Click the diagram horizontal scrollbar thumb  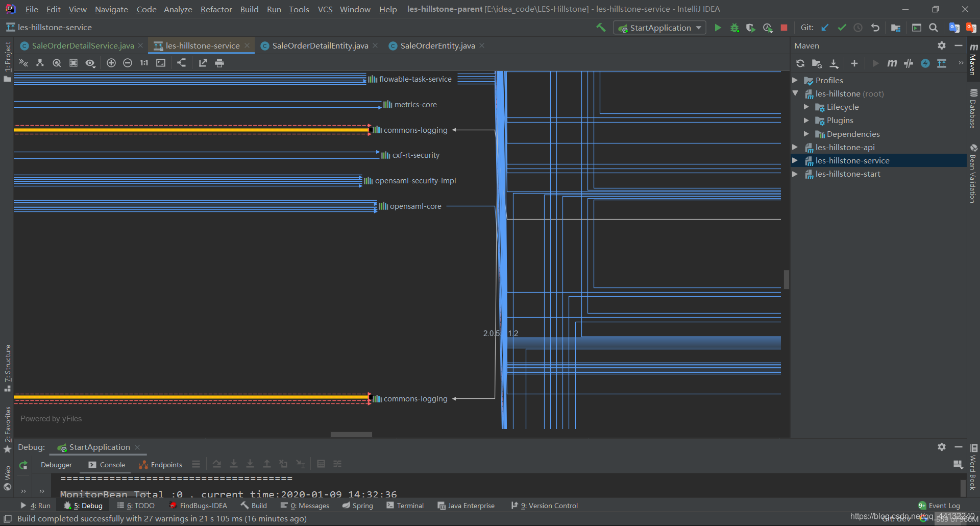coord(351,435)
